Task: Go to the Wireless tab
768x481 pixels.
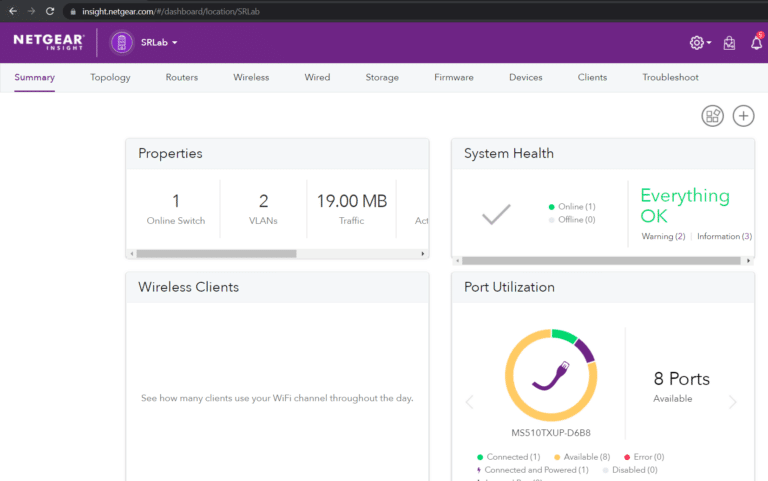Action: click(x=251, y=77)
